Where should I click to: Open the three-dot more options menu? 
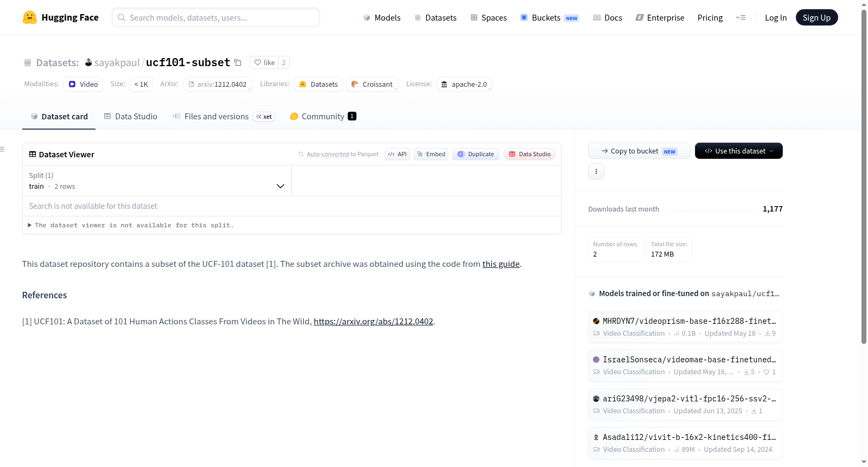[x=596, y=171]
